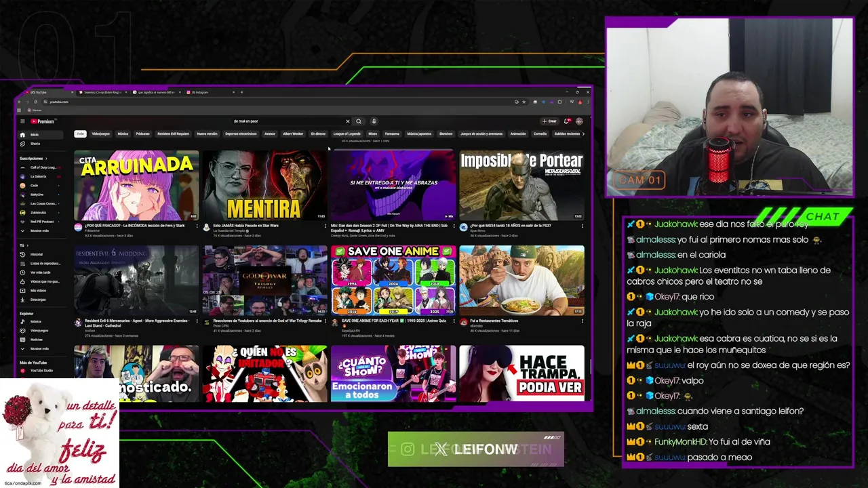The width and height of the screenshot is (868, 488).
Task: Open the account avatar menu
Action: tap(579, 121)
